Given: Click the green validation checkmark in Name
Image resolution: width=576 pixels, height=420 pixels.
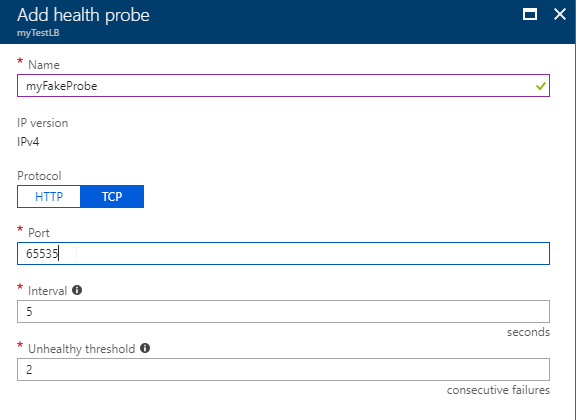Looking at the screenshot, I should [x=540, y=86].
